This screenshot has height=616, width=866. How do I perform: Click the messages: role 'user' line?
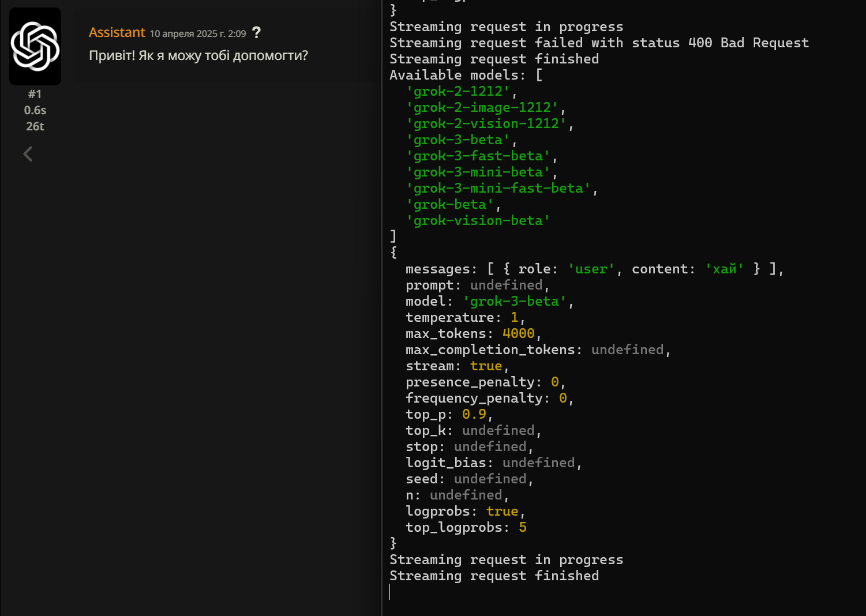[x=595, y=269]
